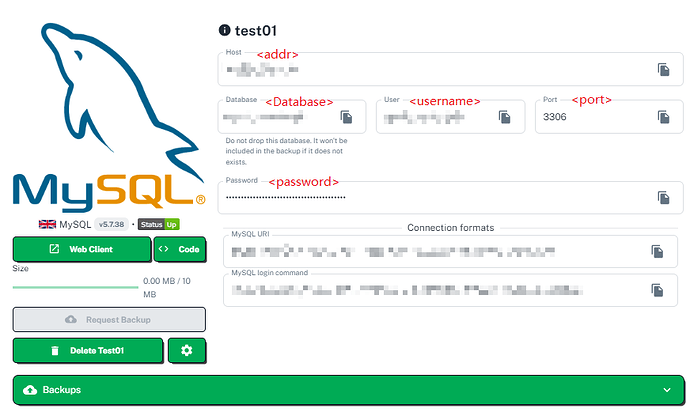Open the gear settings button
690x412 pixels.
click(x=187, y=350)
